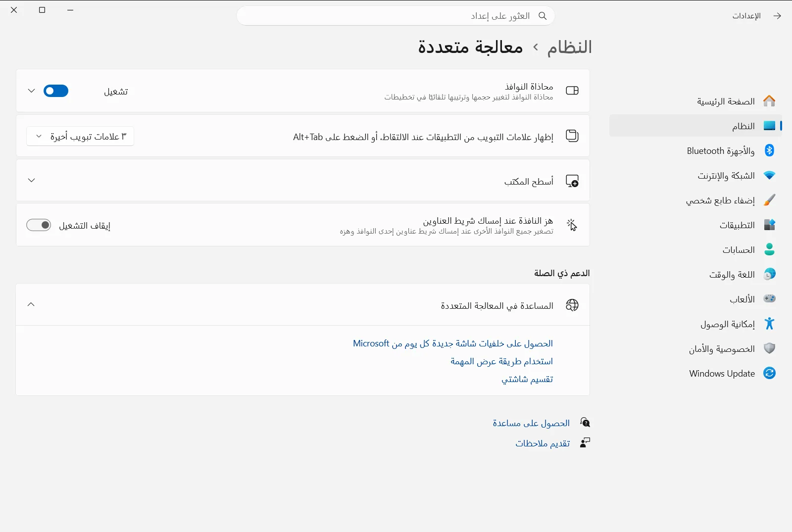The image size is (792, 532).
Task: Click the Network (الشبكة والإنترنت) wifi icon
Action: pos(769,175)
